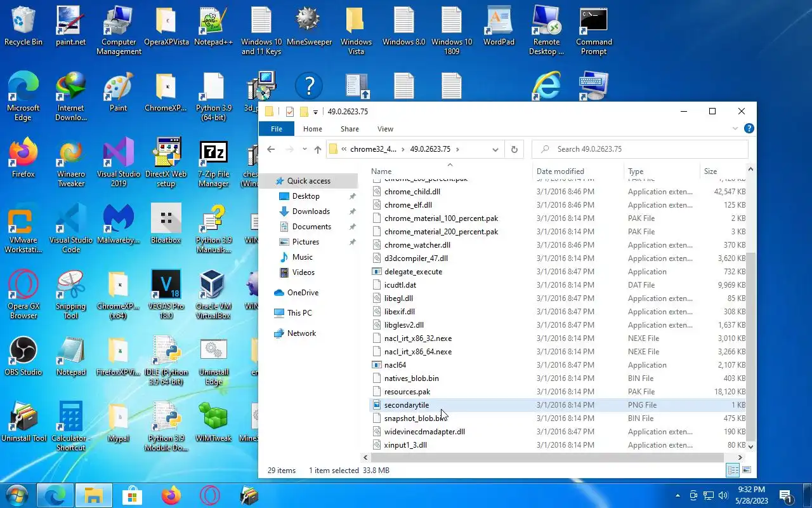Open Opera GX Browser desktop shortcut

coord(23,295)
